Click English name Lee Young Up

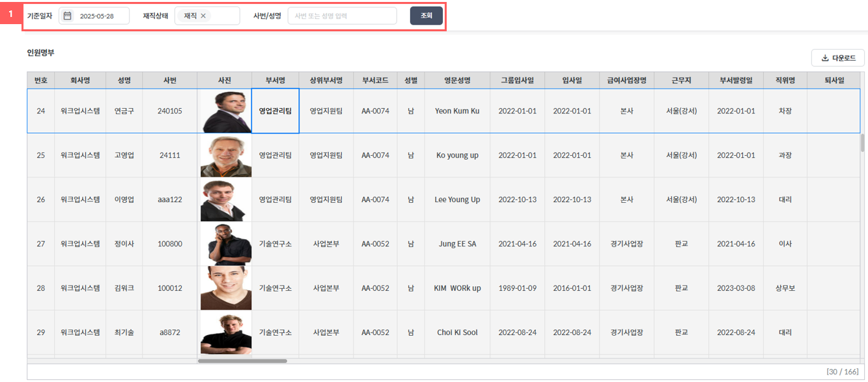pyautogui.click(x=457, y=199)
